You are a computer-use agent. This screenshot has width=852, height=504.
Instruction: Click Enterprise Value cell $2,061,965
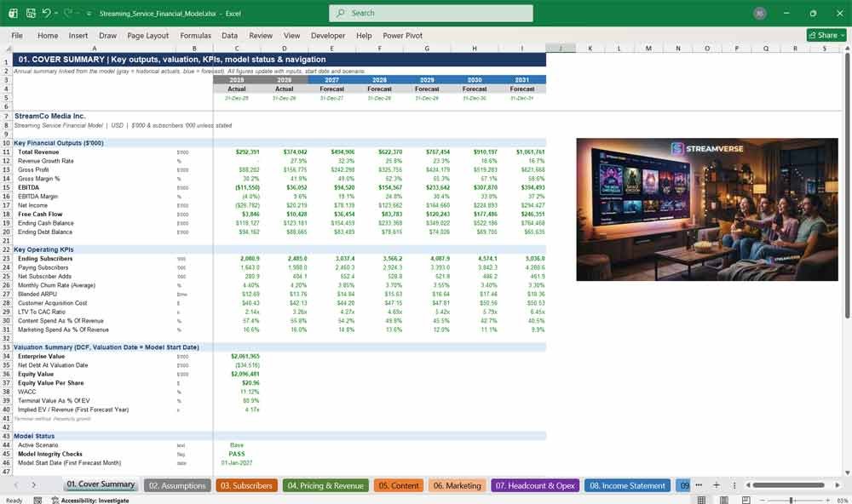click(245, 356)
